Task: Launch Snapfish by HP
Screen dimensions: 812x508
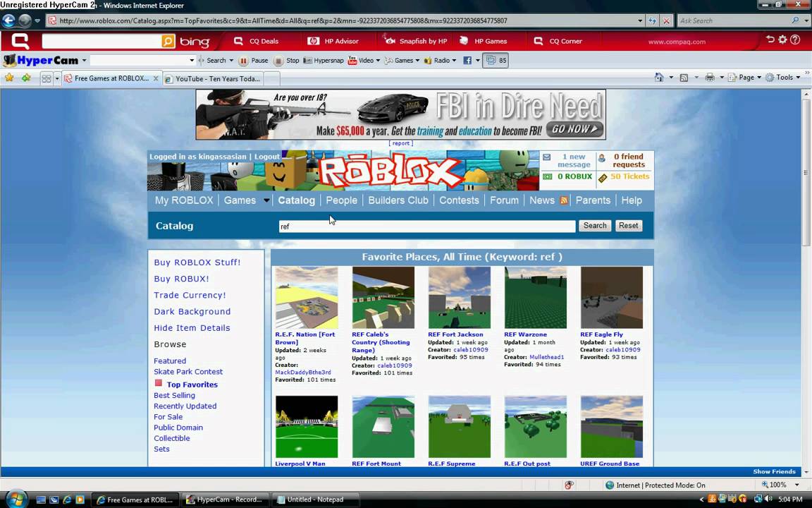Action: pyautogui.click(x=415, y=41)
